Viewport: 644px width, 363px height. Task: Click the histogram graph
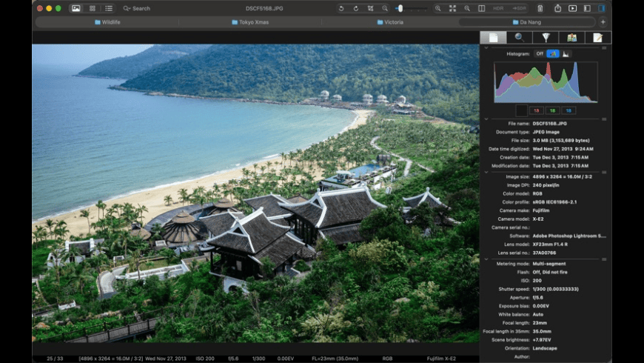pos(546,81)
